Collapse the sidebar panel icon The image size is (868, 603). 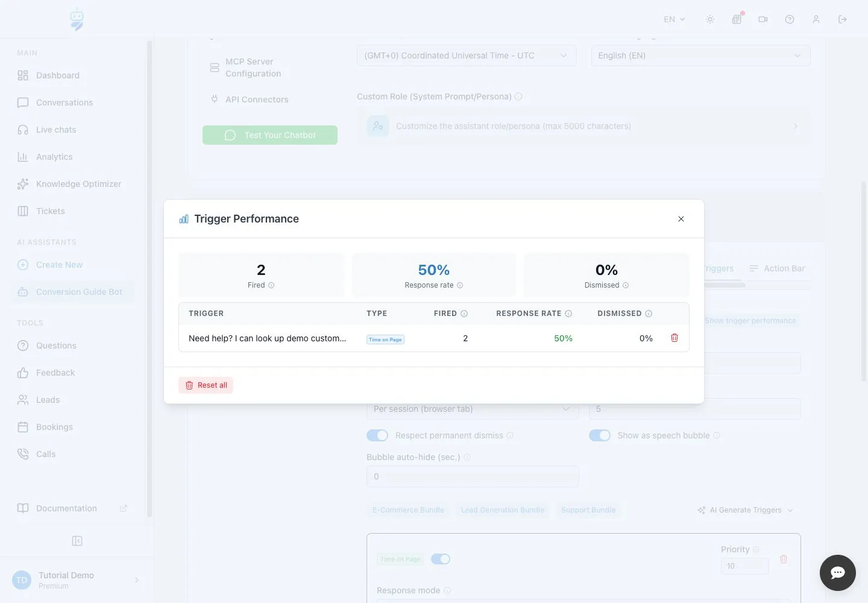(x=77, y=541)
